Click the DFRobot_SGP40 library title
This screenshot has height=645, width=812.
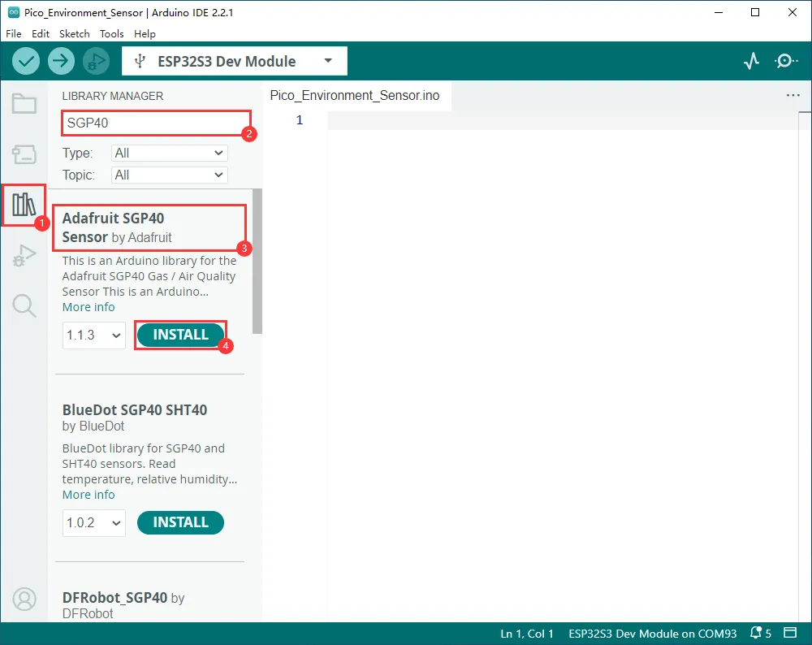(115, 597)
